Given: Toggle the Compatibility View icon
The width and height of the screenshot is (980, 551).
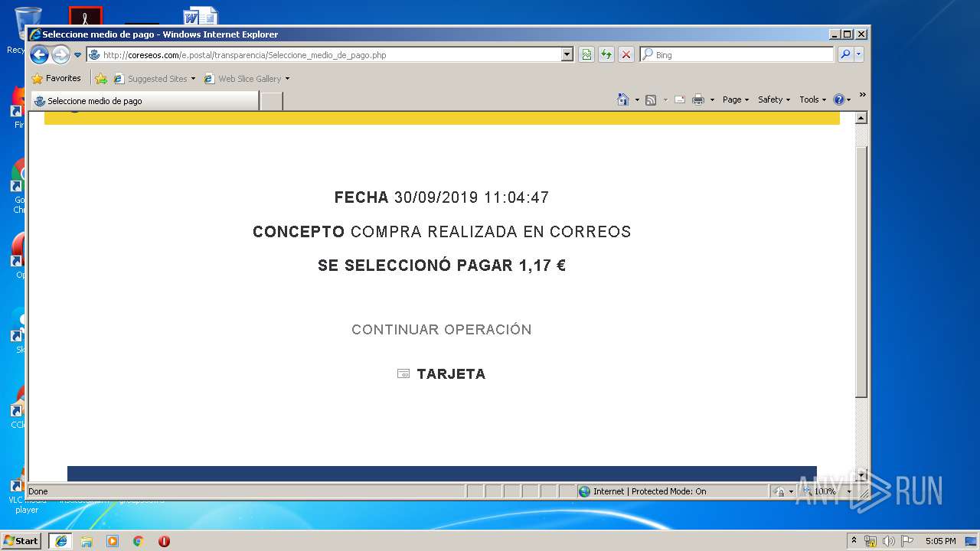Looking at the screenshot, I should [586, 55].
